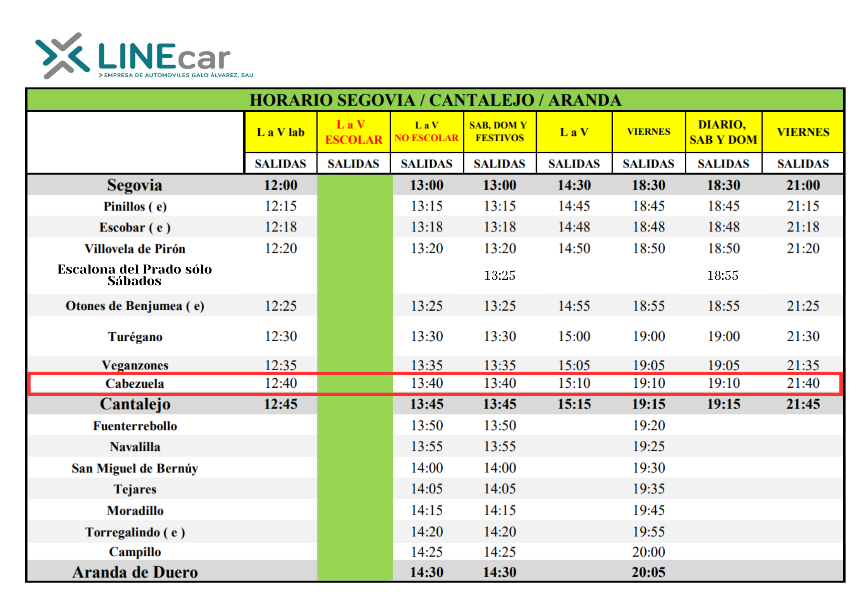Select the L a V ESCOLAR header
868x614 pixels.
[x=353, y=132]
